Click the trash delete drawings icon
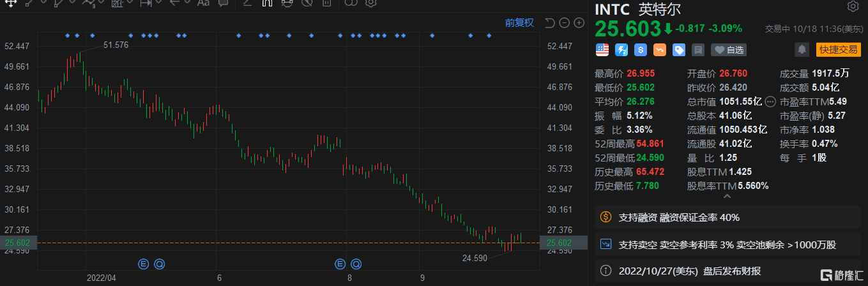Viewport: 868px width, 286px height. [326, 3]
